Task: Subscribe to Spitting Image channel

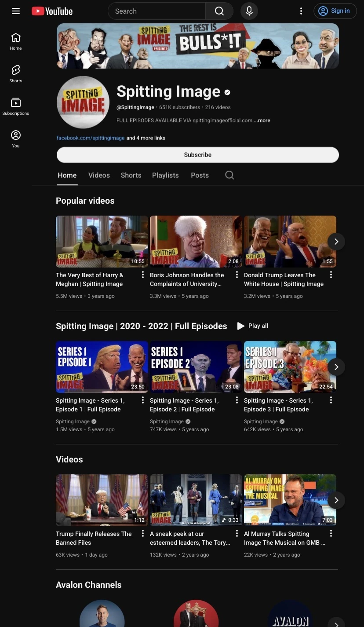Action: [x=197, y=154]
